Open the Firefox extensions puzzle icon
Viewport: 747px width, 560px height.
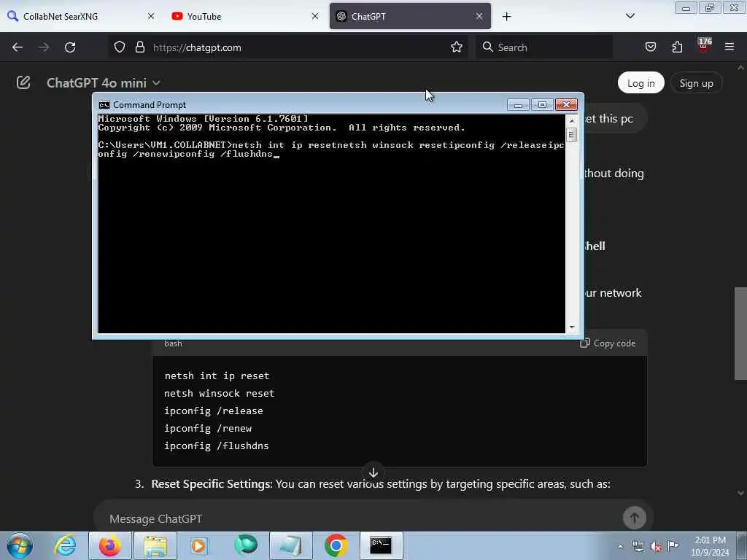point(677,47)
